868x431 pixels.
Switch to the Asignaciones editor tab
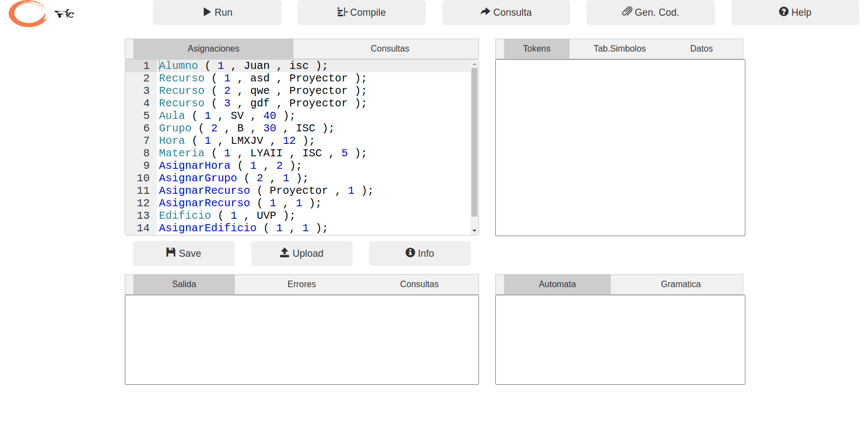[213, 49]
